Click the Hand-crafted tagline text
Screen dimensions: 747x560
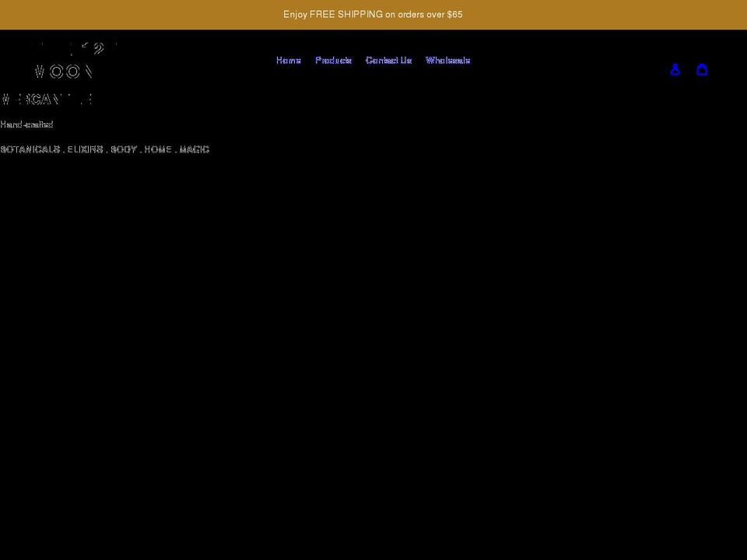tap(26, 124)
